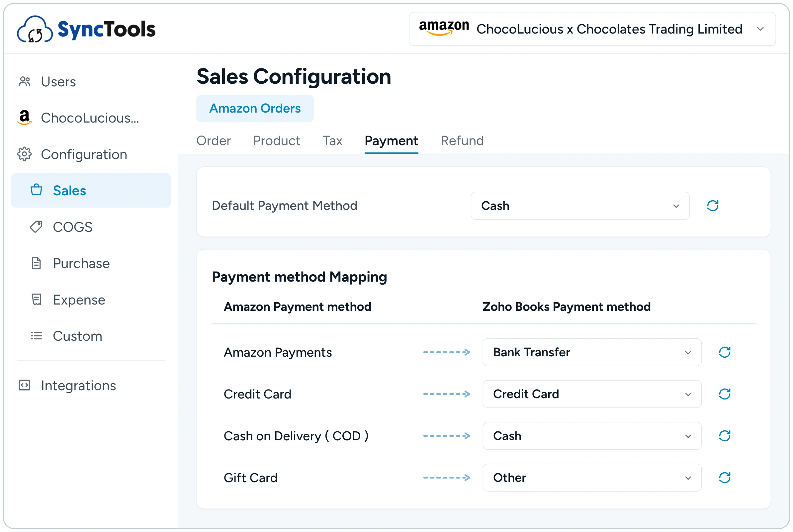Click the Purchase document icon

click(x=36, y=264)
